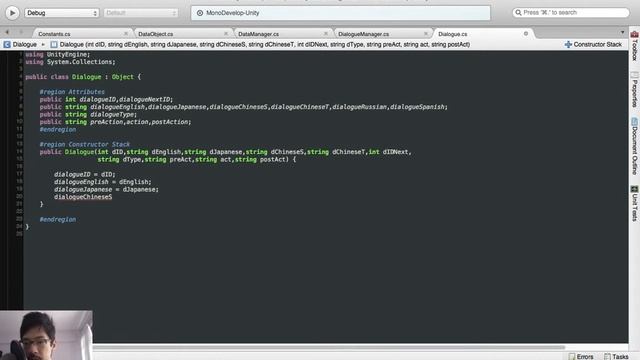Click 'string dType' in constructor parameters

point(119,160)
